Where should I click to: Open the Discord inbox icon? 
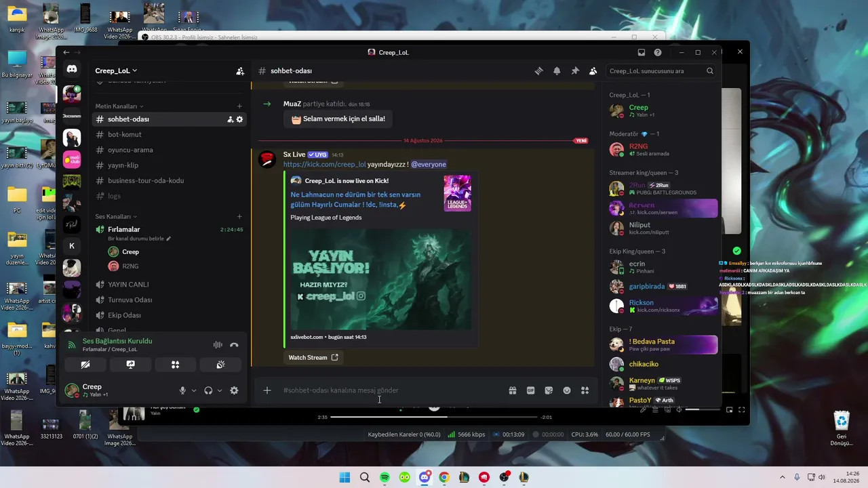pyautogui.click(x=642, y=52)
